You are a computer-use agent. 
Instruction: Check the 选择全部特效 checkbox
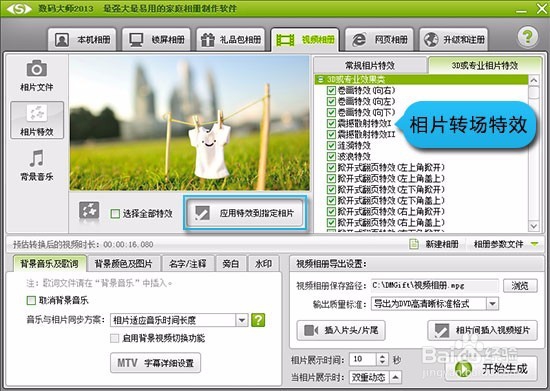(115, 214)
